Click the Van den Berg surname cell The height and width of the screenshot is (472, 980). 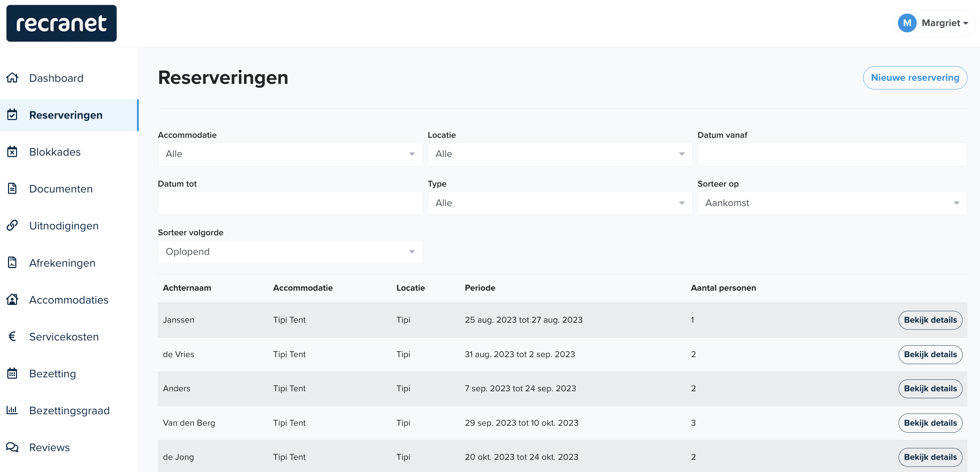189,423
